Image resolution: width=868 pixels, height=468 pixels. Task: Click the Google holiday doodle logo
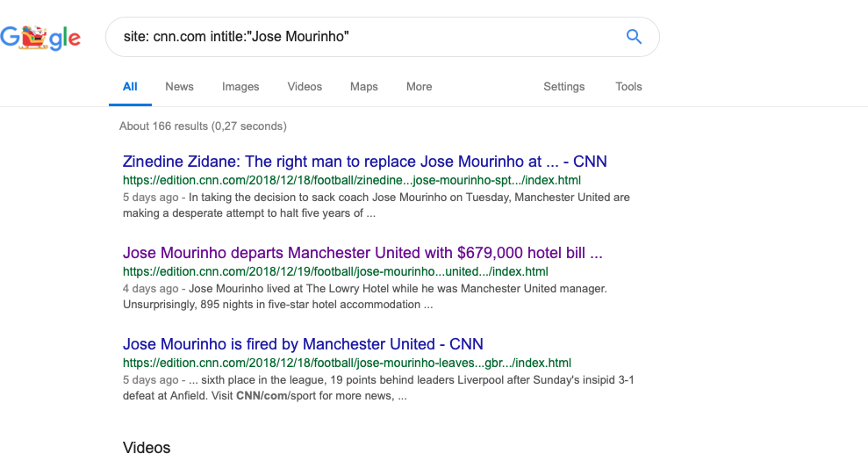[x=40, y=38]
